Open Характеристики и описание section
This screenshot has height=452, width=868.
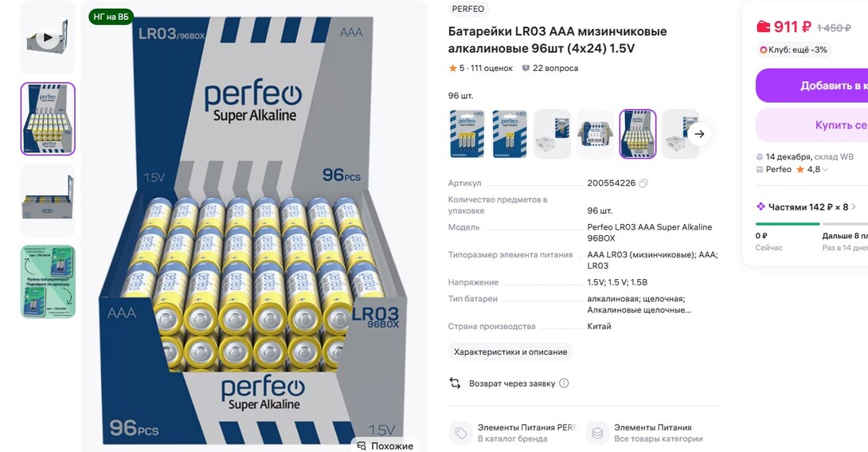510,352
